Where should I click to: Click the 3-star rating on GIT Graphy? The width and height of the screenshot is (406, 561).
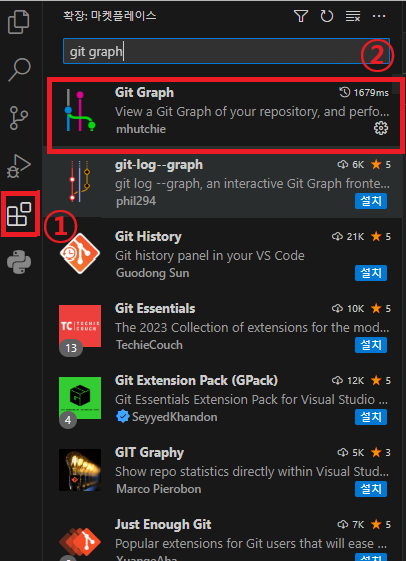coord(381,453)
